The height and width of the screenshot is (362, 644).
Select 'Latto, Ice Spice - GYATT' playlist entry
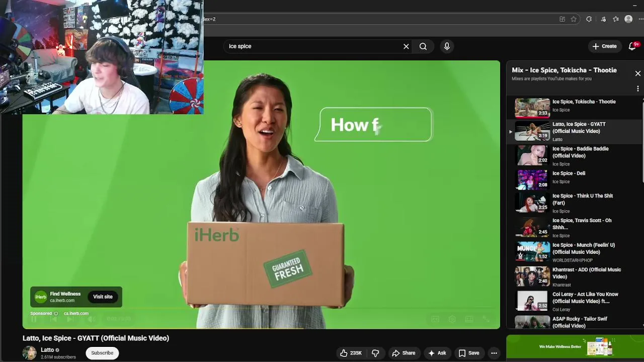tap(574, 131)
